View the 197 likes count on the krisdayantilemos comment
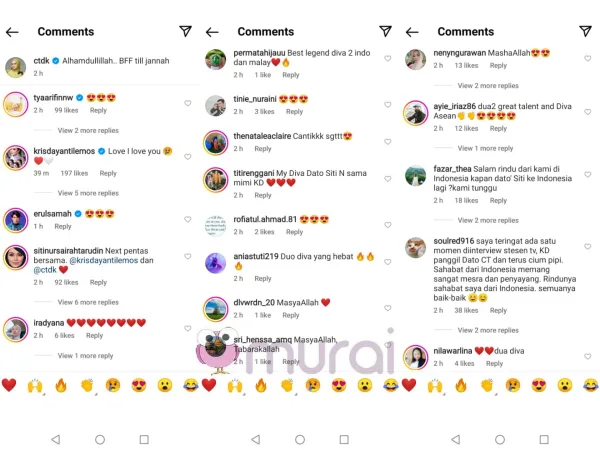Viewport: 600px width, 450px height. [74, 173]
